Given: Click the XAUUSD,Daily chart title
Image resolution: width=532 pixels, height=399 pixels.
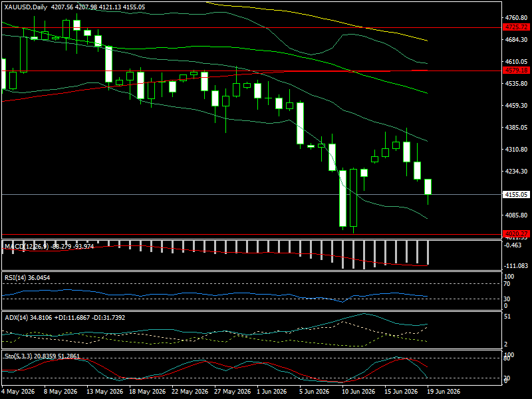Looking at the screenshot, I should pos(26,7).
